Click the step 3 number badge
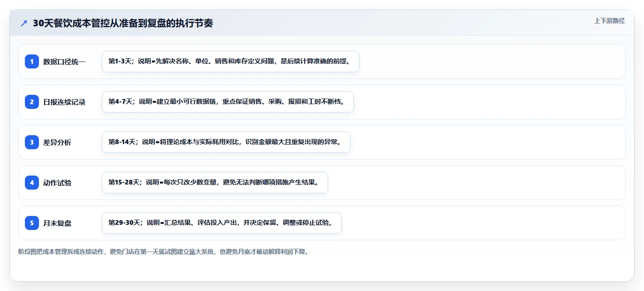 click(x=32, y=142)
